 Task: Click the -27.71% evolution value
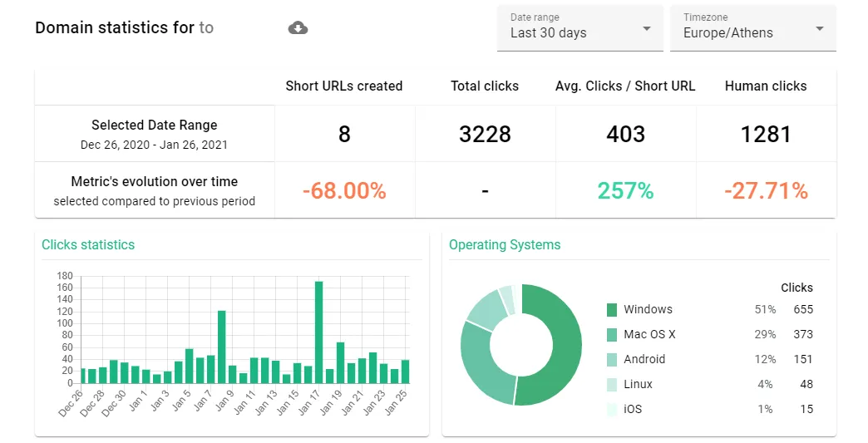(x=766, y=191)
